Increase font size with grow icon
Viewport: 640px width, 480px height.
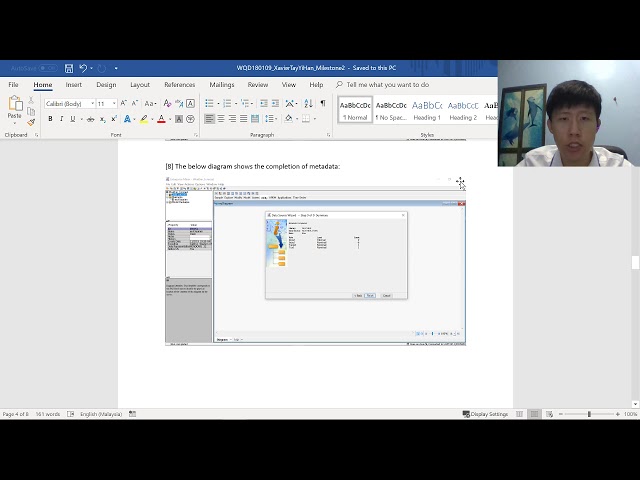[x=124, y=103]
